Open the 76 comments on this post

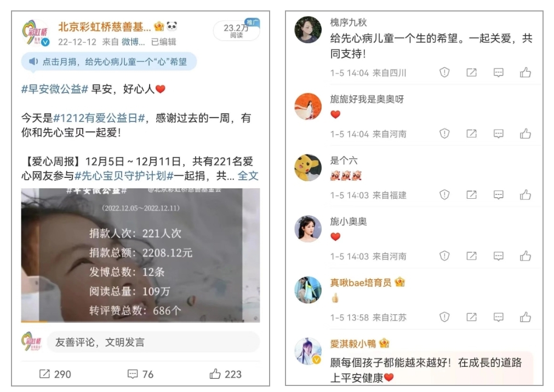pyautogui.click(x=141, y=374)
